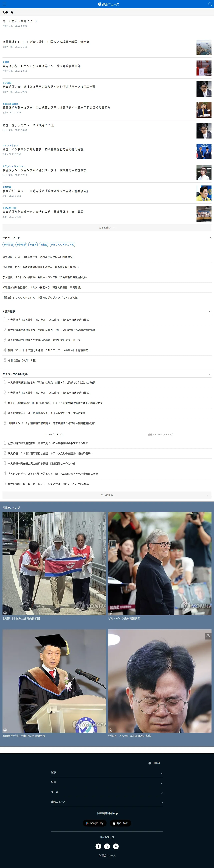This screenshot has width=214, height=868.
Task: Expand the footer ツール menu
Action: 107,792
